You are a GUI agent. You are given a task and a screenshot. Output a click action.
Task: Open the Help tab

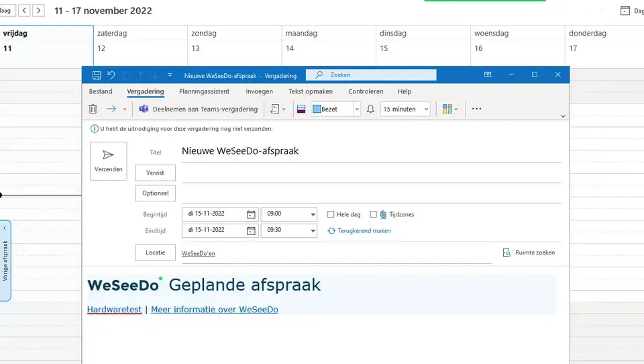(x=405, y=91)
